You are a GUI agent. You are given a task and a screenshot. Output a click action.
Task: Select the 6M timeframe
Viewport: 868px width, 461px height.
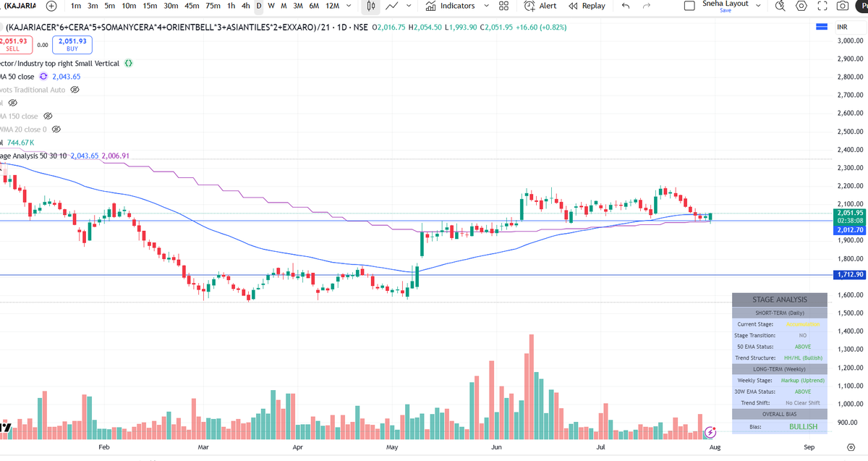pos(314,6)
